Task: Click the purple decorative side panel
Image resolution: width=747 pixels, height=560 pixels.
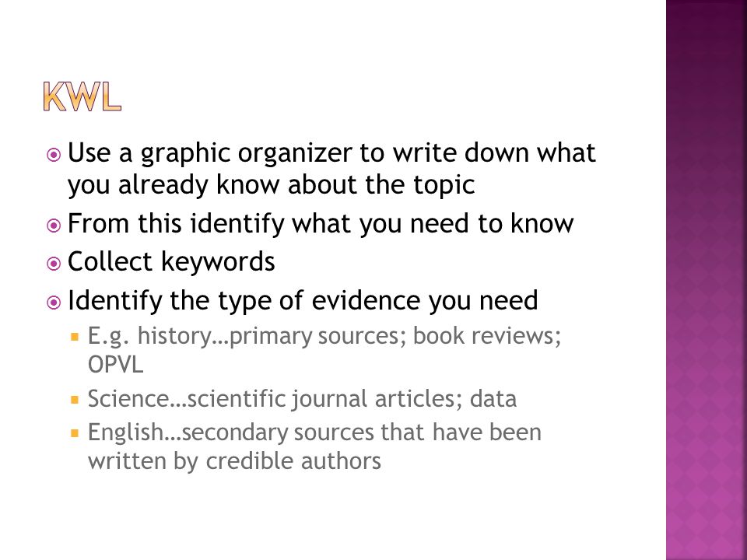Action: [706, 280]
